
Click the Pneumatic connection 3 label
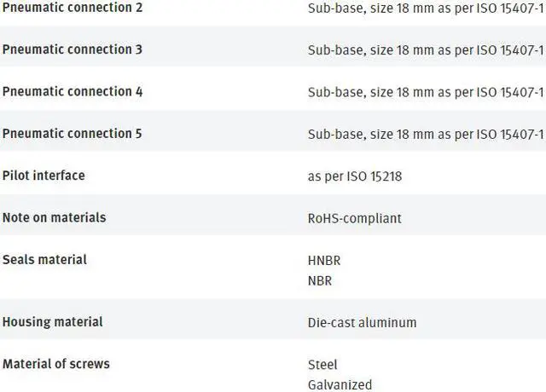(x=73, y=49)
